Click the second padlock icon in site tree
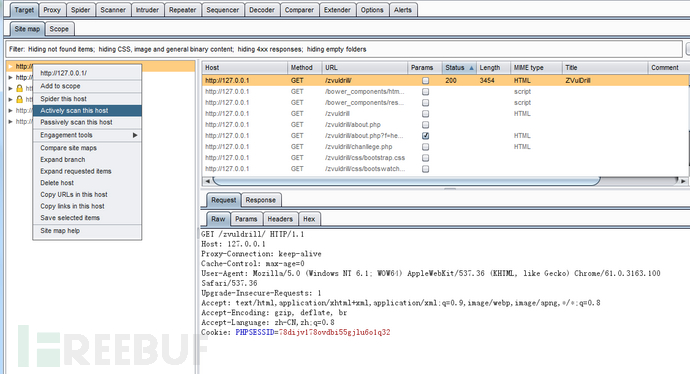690x374 pixels. point(19,99)
